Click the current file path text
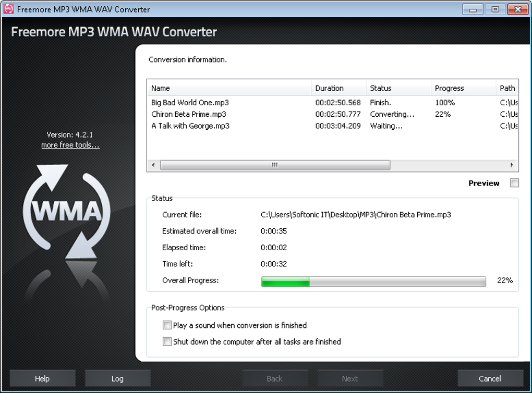The width and height of the screenshot is (532, 393). (x=356, y=215)
